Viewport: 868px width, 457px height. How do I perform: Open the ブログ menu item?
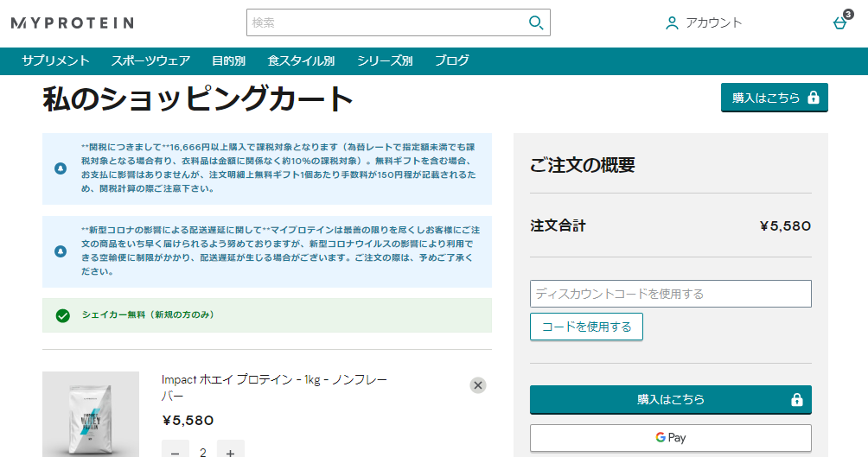451,60
